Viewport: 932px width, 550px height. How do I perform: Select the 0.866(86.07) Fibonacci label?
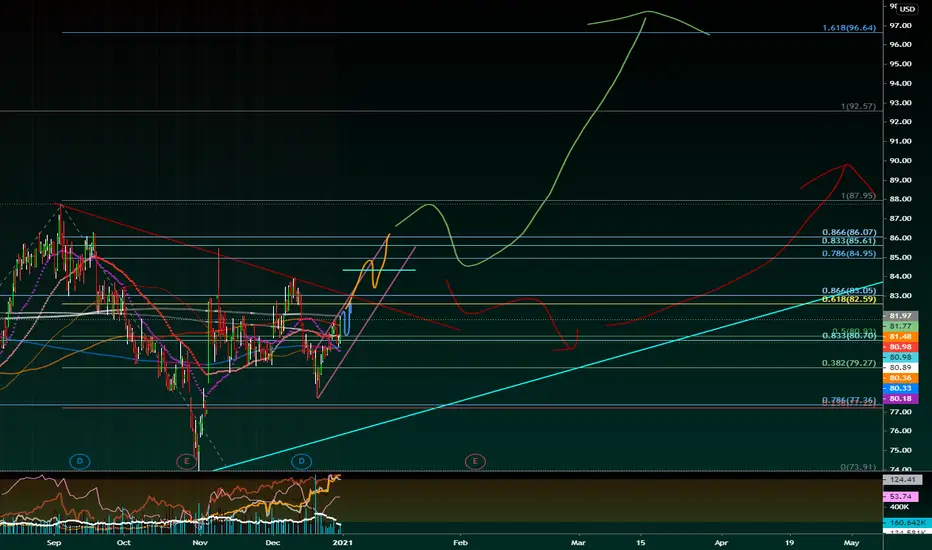(x=849, y=232)
